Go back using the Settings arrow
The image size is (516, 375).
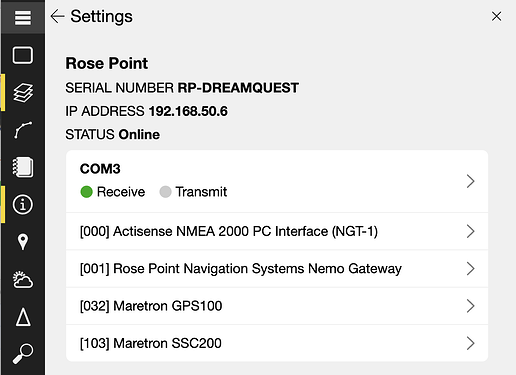57,16
